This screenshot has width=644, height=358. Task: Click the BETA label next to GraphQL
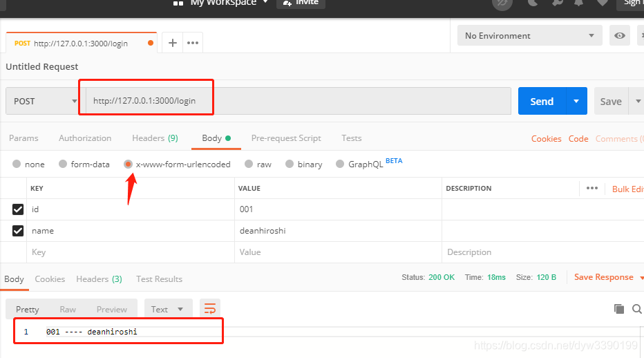click(394, 161)
